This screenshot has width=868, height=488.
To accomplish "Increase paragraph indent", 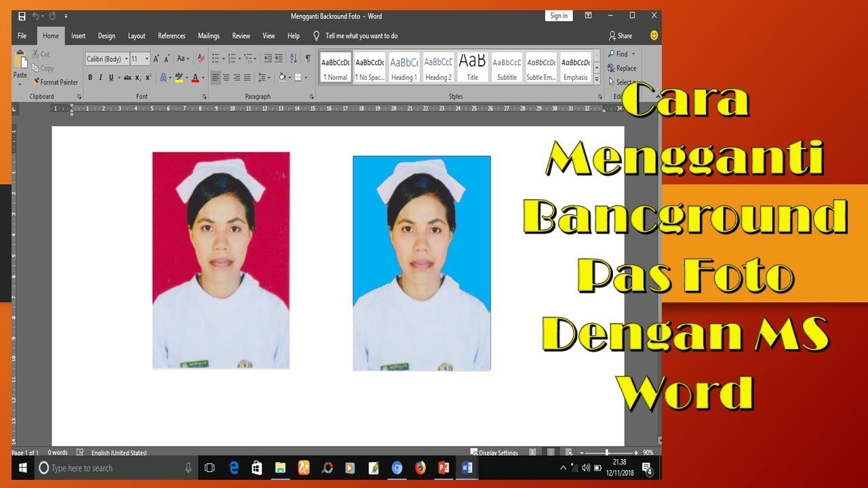I will pos(279,59).
